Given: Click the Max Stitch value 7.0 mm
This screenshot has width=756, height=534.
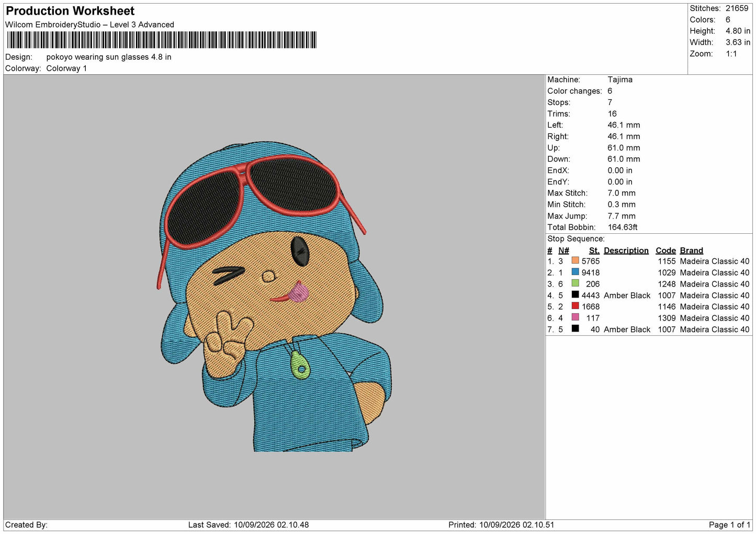Looking at the screenshot, I should 622,193.
